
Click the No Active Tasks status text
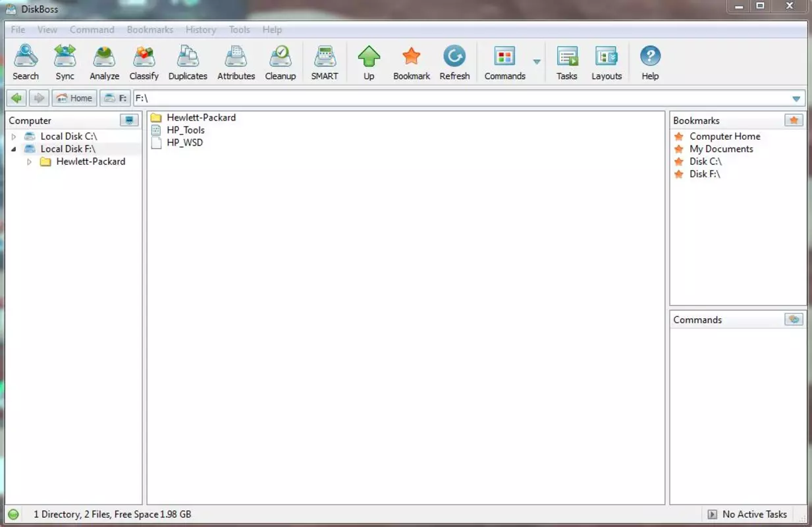(x=755, y=514)
